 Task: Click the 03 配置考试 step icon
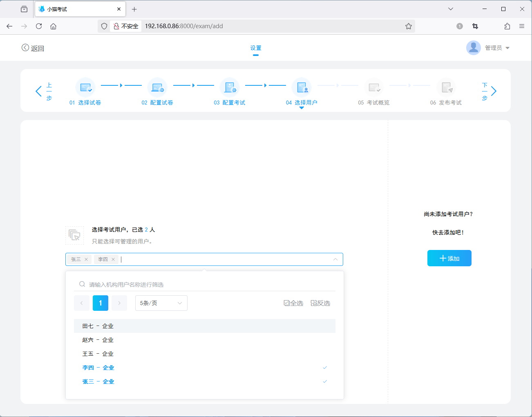point(230,87)
